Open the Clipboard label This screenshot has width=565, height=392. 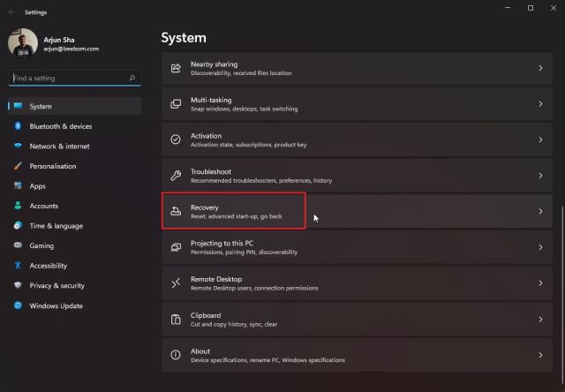click(x=206, y=315)
